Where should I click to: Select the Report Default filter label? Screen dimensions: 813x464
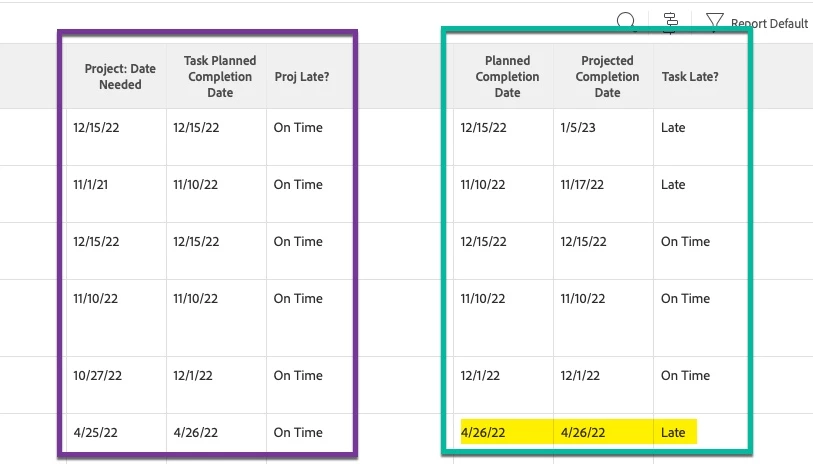(769, 23)
